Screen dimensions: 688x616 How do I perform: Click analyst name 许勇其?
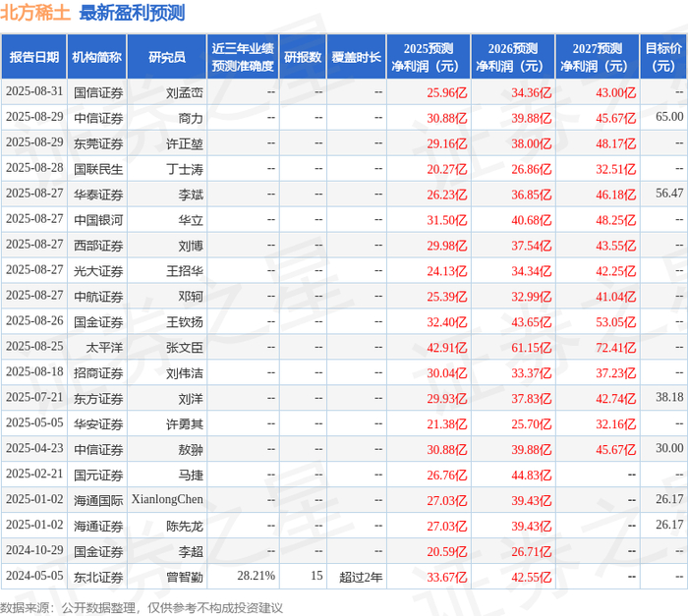point(185,423)
